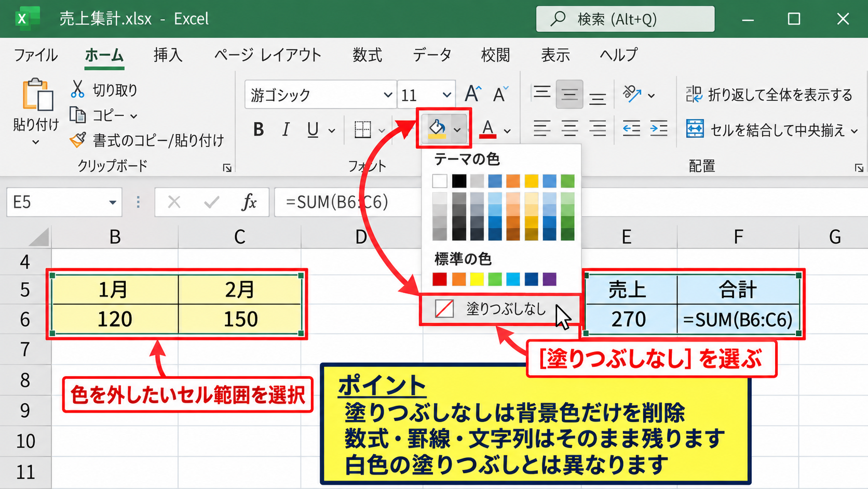Open the Name Box dropdown arrow
Image resolution: width=868 pixels, height=489 pixels.
click(113, 203)
